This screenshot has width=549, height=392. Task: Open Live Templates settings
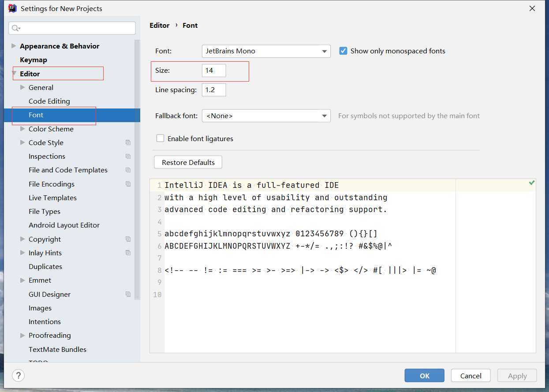[52, 198]
